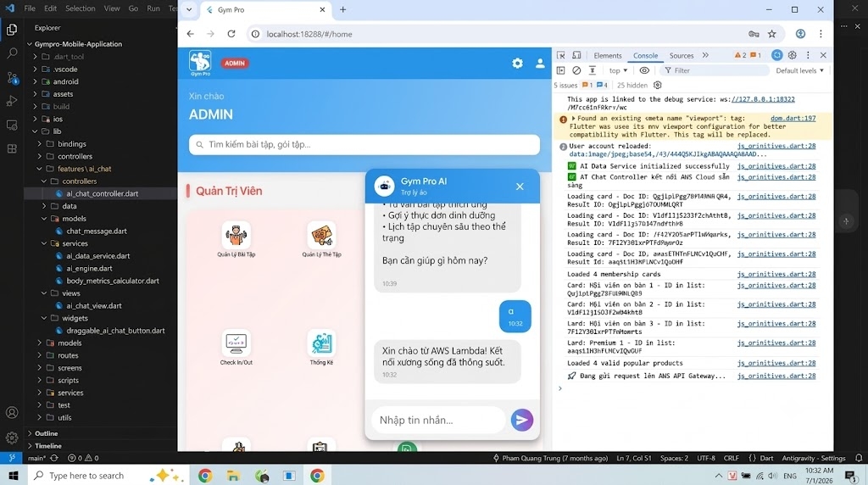This screenshot has height=485, width=868.
Task: Click Gym Pro app settings gear
Action: tap(517, 63)
